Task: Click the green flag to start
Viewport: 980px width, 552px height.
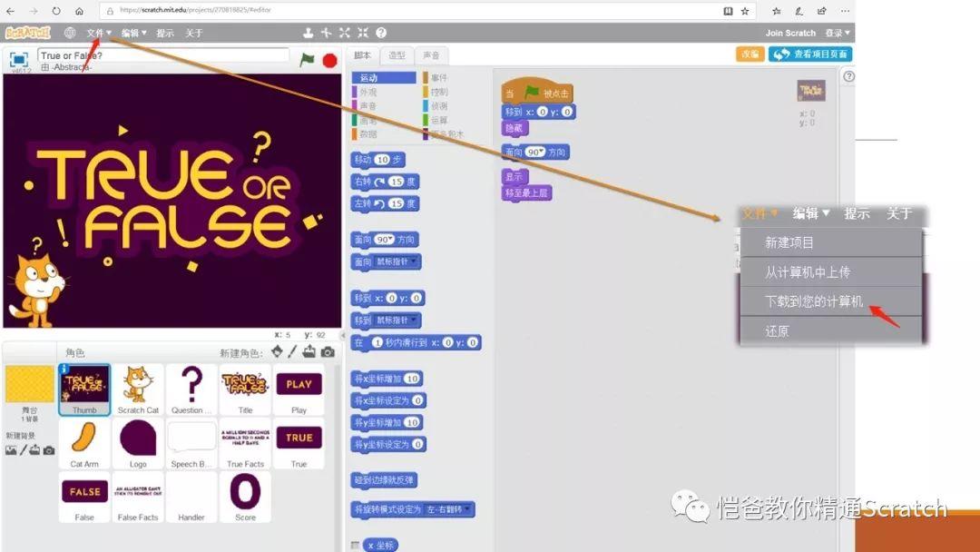Action: pos(307,59)
